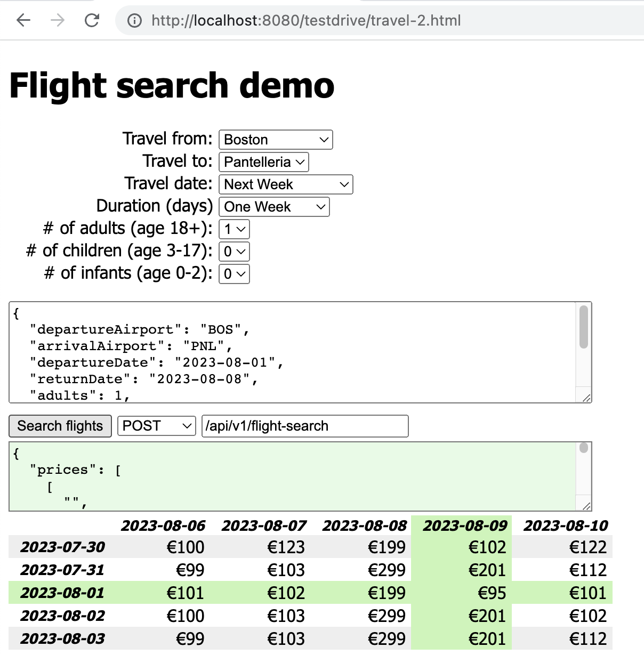Click the page reload icon
Viewport: 644px width, 655px height.
92,20
